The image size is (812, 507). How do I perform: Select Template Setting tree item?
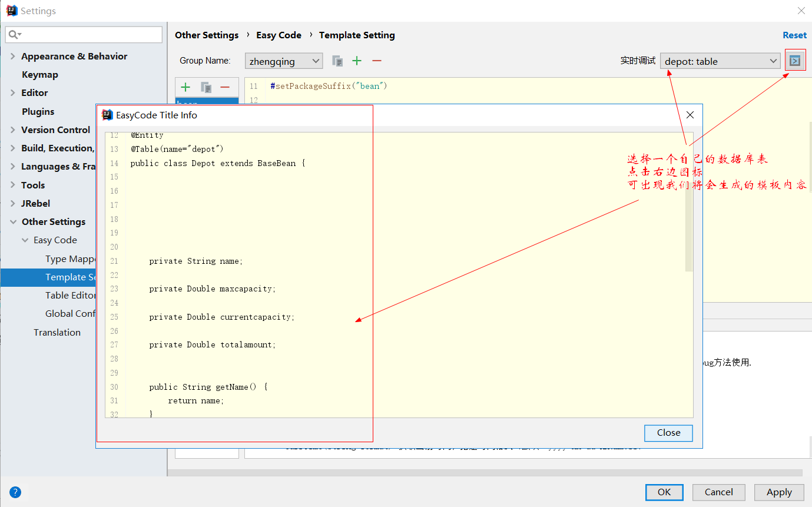click(70, 277)
